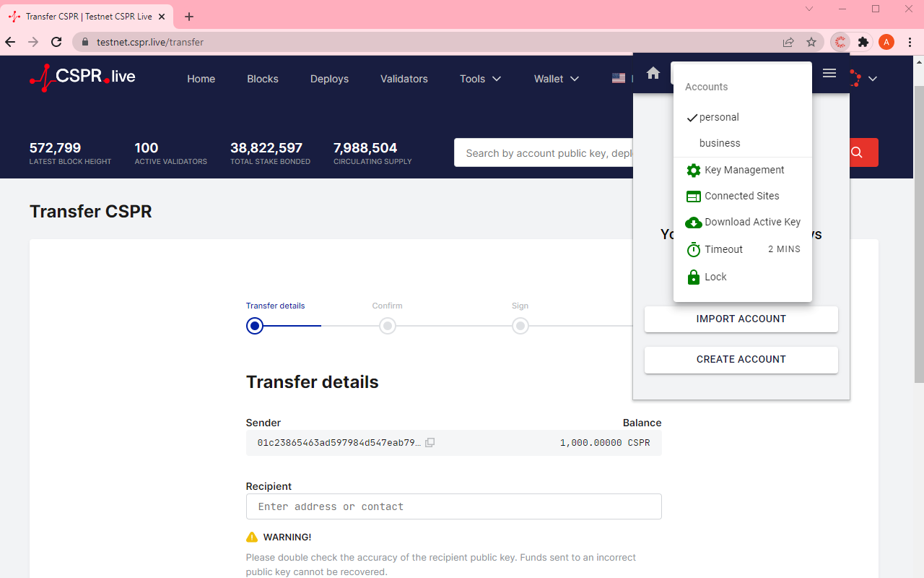The width and height of the screenshot is (924, 578).
Task: Select the Confirm step indicator
Action: (x=388, y=326)
